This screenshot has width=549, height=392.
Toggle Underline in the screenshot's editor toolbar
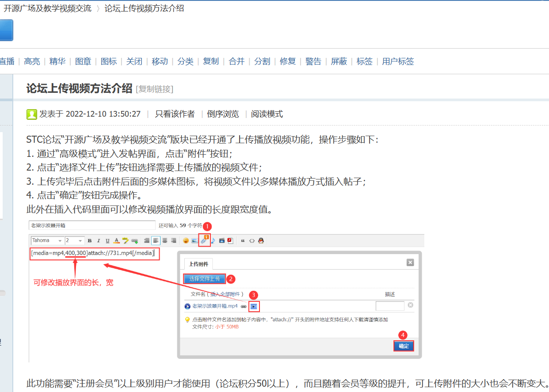[107, 241]
